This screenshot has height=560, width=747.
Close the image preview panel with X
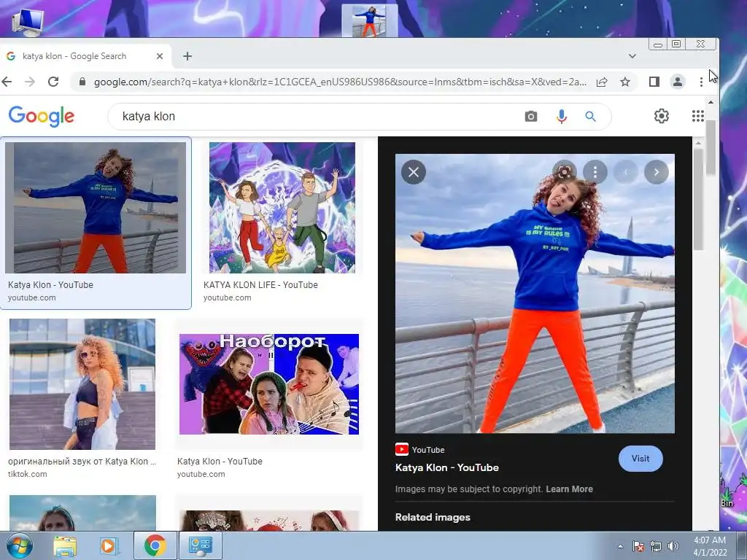pos(414,172)
